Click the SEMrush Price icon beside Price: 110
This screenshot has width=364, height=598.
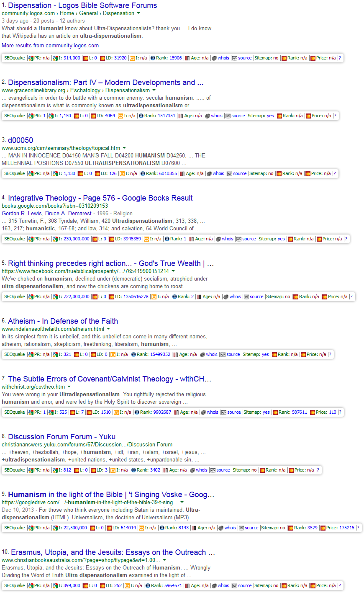pos(312,412)
